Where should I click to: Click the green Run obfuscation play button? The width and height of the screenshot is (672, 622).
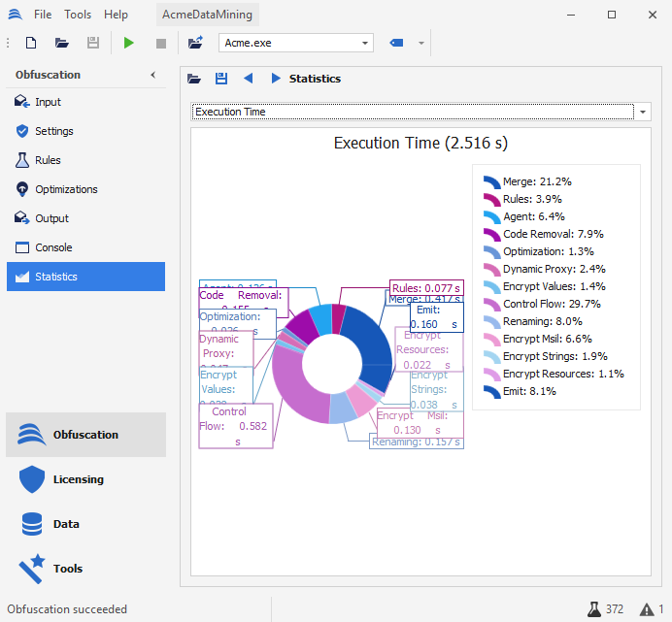(129, 43)
